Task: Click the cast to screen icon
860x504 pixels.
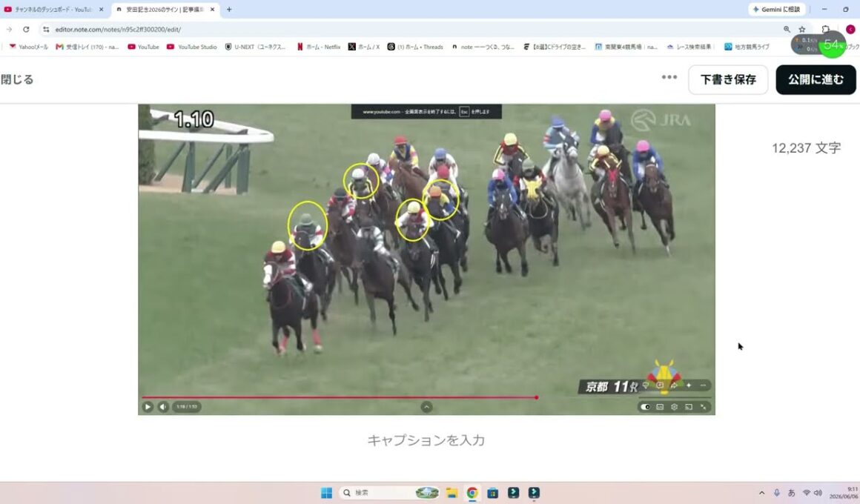Action: tap(689, 407)
